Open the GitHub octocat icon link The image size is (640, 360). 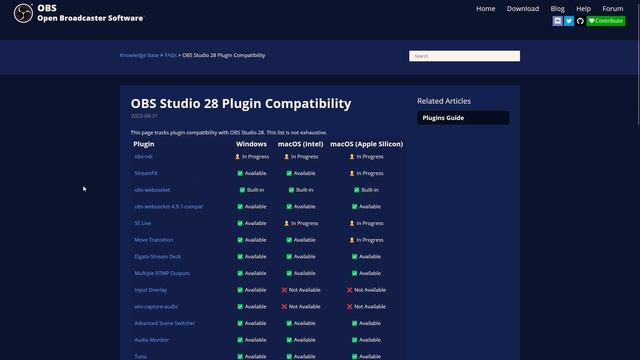click(580, 21)
